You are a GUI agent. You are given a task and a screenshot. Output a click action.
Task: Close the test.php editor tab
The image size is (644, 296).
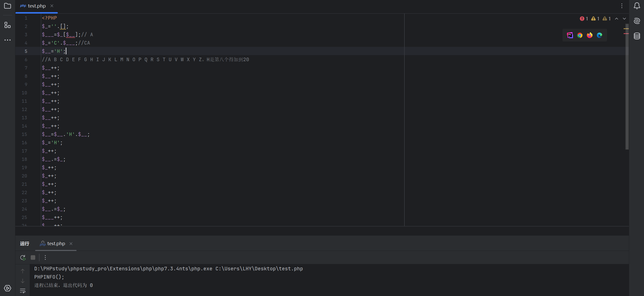pyautogui.click(x=52, y=6)
